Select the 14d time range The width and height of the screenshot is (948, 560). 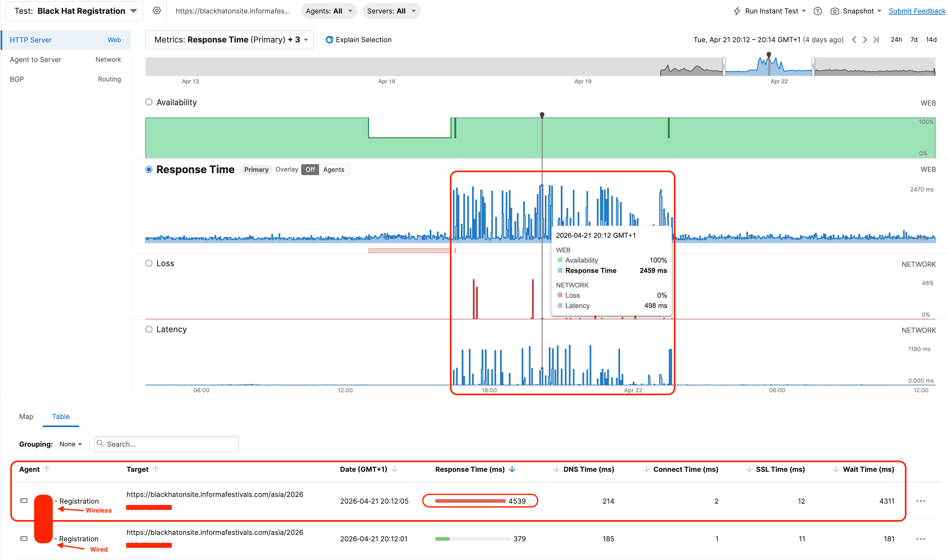pyautogui.click(x=931, y=40)
